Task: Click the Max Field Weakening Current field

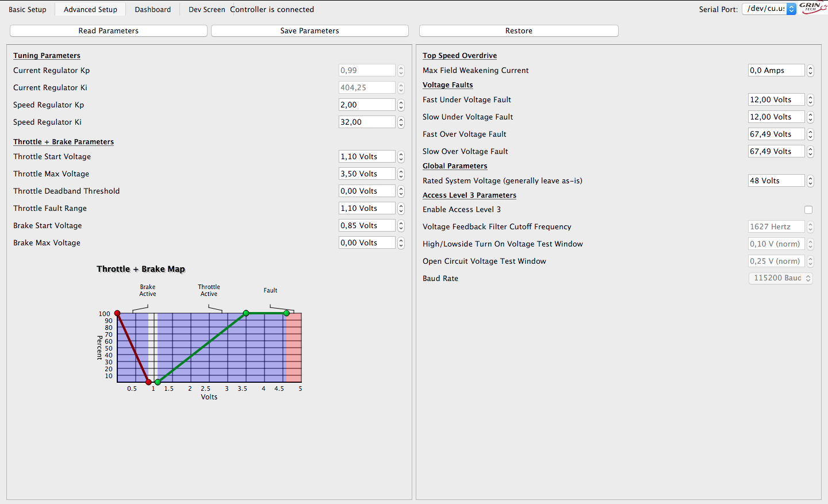Action: pos(776,71)
